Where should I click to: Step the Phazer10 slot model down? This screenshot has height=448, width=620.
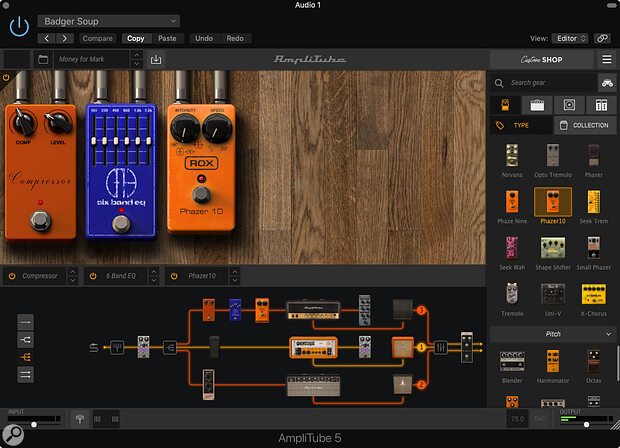click(x=235, y=280)
